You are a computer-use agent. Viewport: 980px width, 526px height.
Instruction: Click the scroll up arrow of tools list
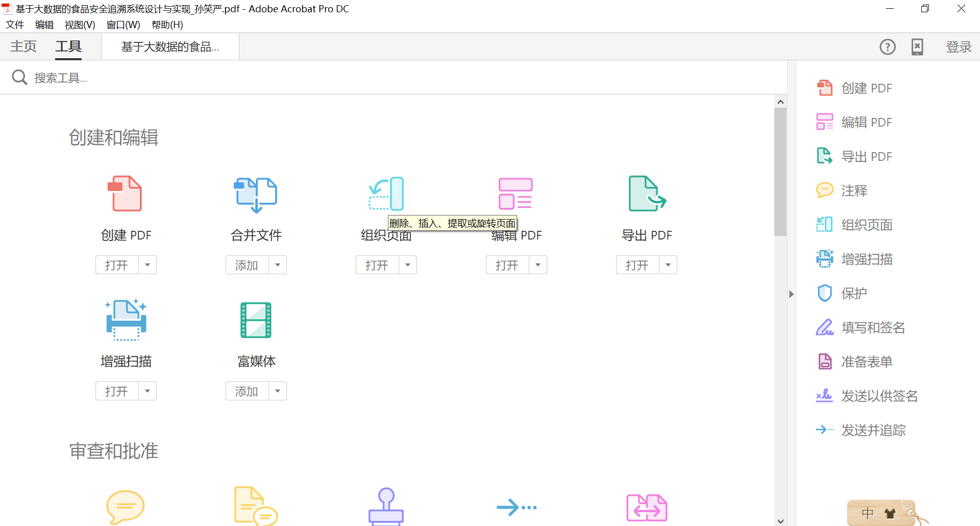pyautogui.click(x=780, y=102)
